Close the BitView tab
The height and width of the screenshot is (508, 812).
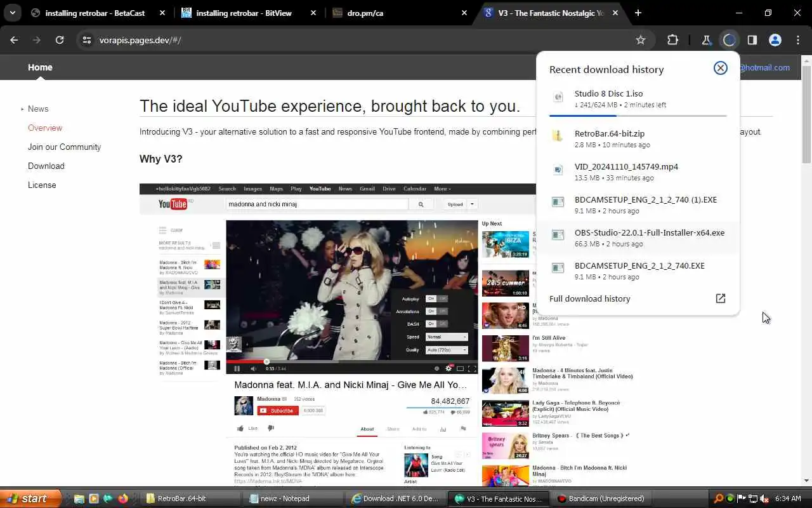click(x=313, y=13)
